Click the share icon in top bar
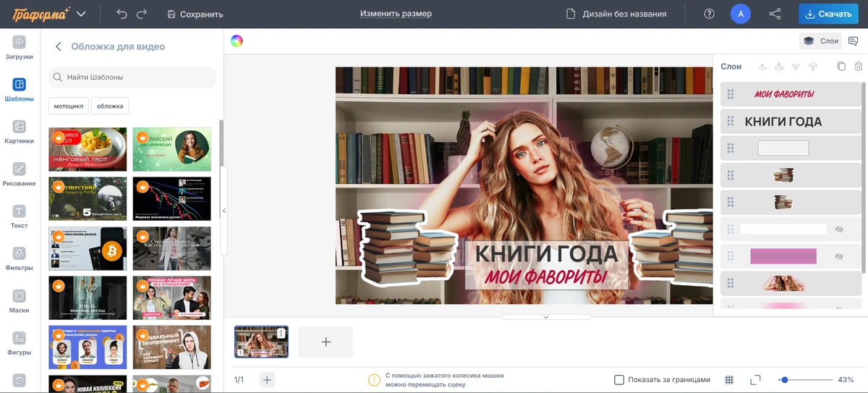 pos(775,14)
